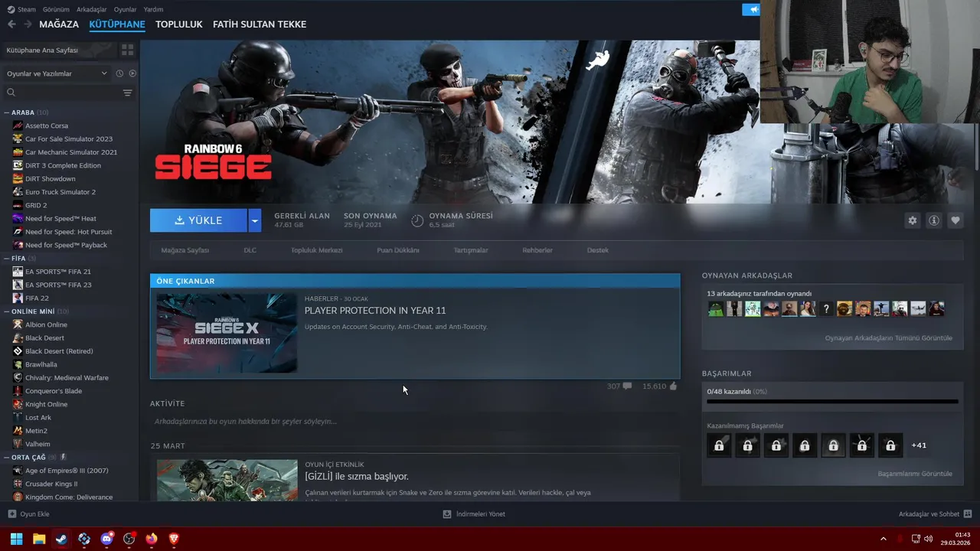Open Brave browser from taskbar
The width and height of the screenshot is (980, 551).
coord(174,539)
